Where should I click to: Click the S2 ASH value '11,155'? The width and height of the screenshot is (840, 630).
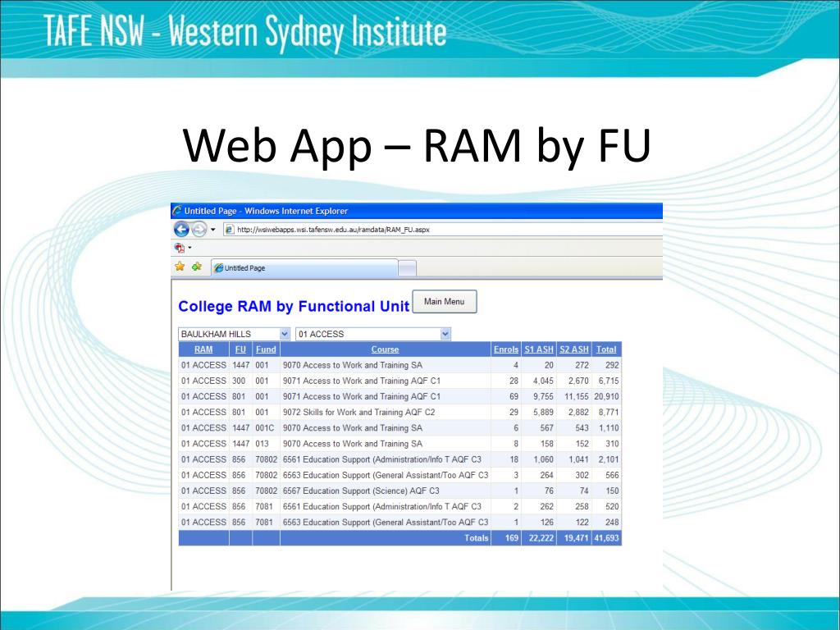(576, 397)
